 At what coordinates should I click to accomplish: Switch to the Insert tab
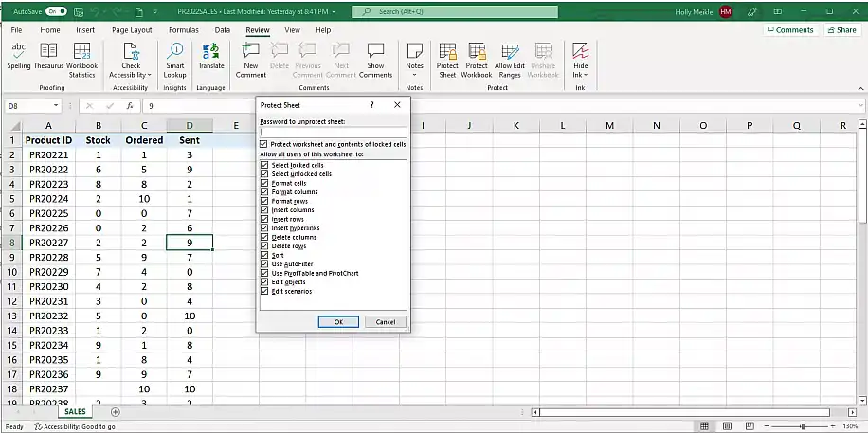(85, 30)
